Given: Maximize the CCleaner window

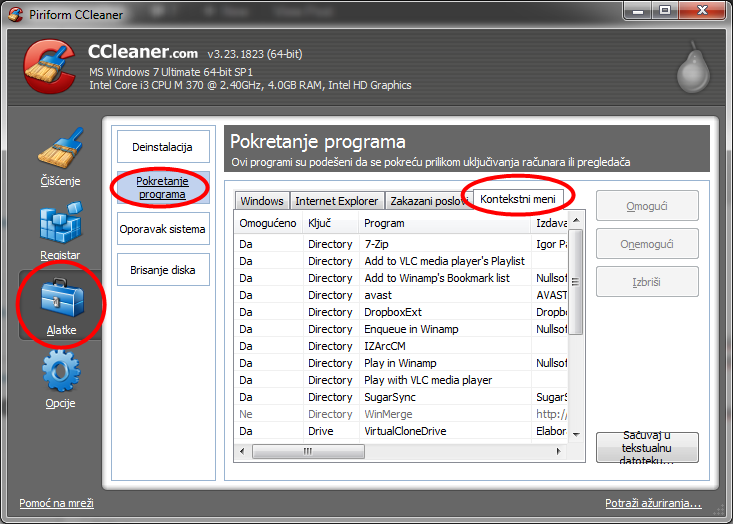Looking at the screenshot, I should click(x=665, y=10).
